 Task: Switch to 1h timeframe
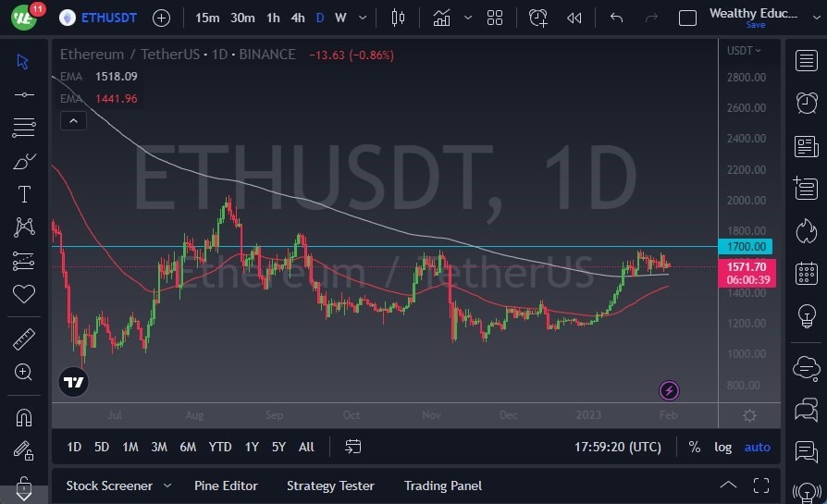coord(273,18)
